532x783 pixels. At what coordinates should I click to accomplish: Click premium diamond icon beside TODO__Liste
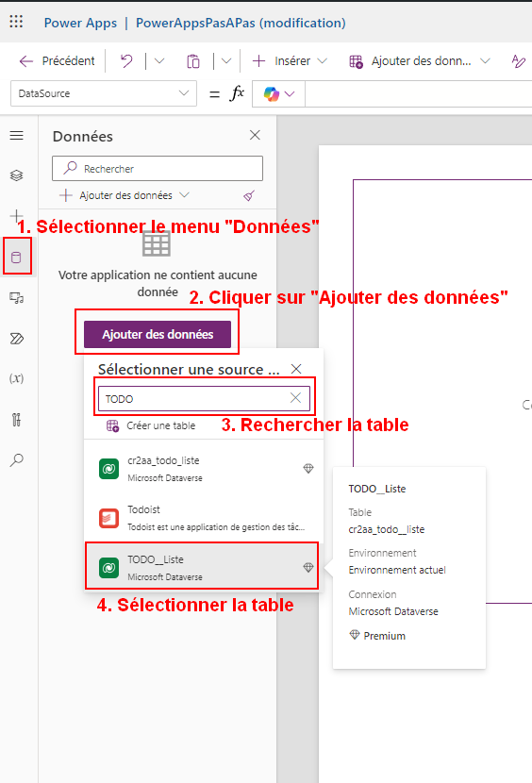point(308,567)
